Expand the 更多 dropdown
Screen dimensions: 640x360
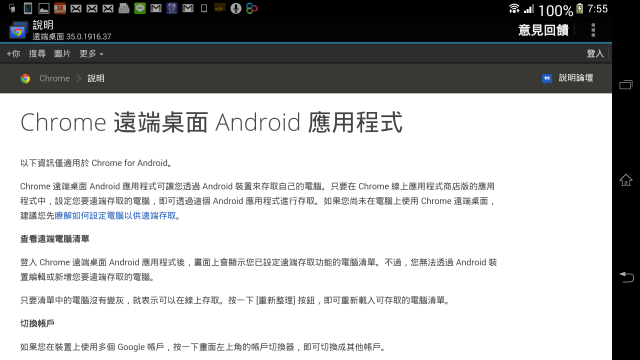91,53
